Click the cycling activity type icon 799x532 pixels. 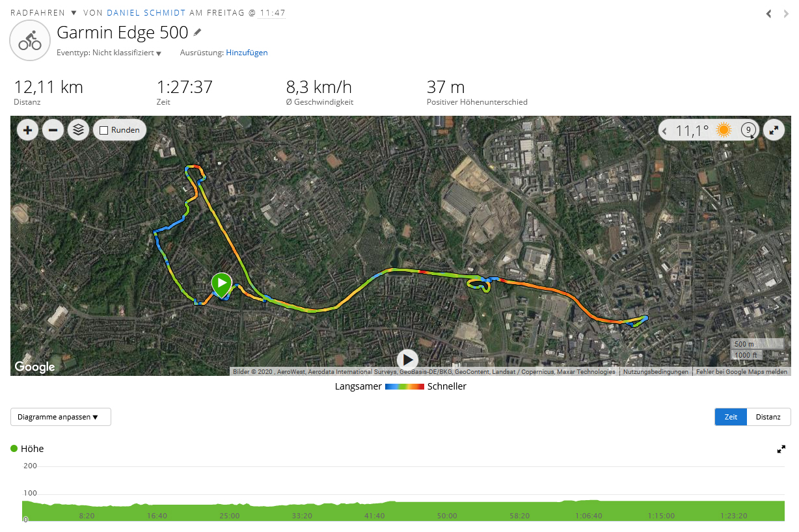[30, 40]
